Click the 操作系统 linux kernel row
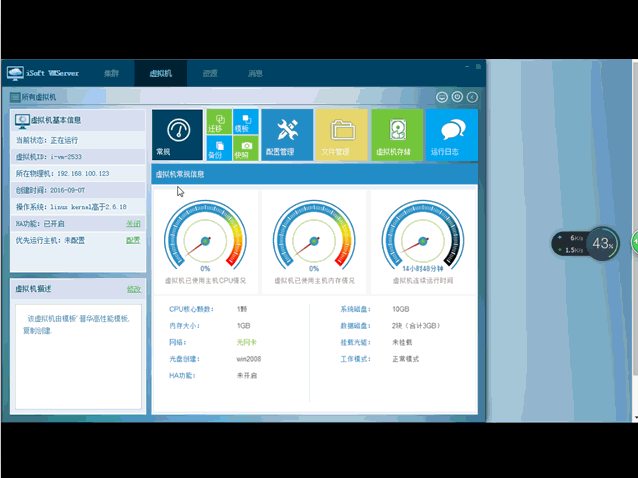Screen dimensions: 638x478 click(78, 207)
